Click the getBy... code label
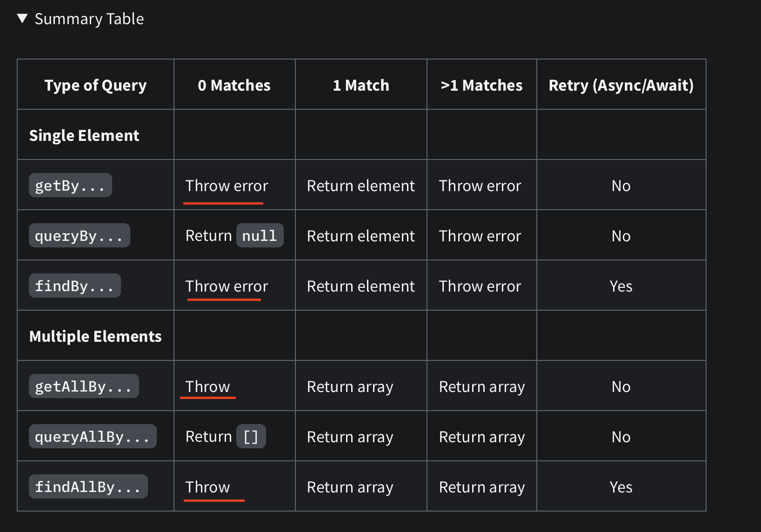Viewport: 761px width, 532px height. point(70,185)
